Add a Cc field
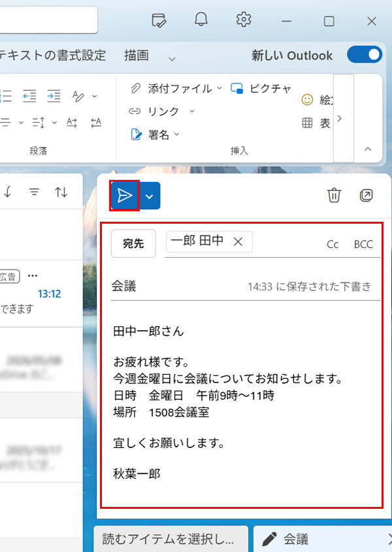 333,244
